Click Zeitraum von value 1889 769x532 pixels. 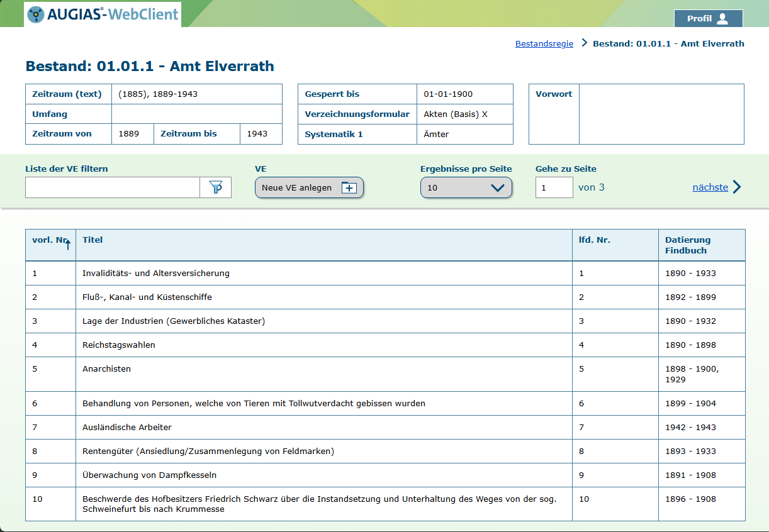132,134
